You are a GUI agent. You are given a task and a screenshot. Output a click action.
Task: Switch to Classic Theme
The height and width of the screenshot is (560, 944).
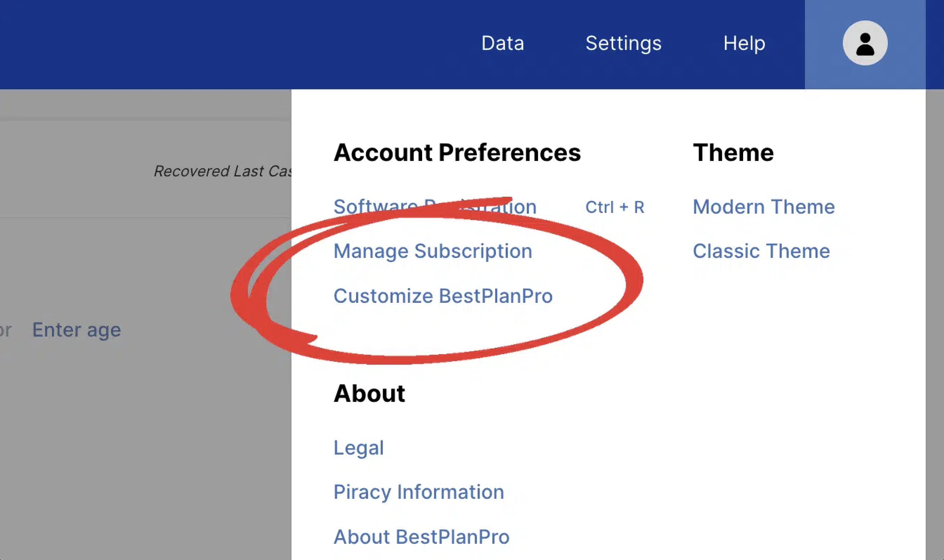761,251
